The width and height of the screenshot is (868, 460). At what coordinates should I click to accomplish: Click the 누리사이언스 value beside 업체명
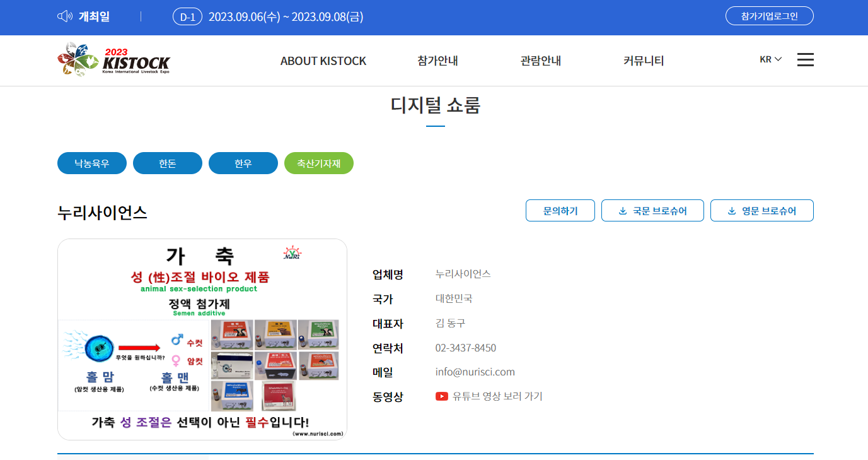click(463, 274)
